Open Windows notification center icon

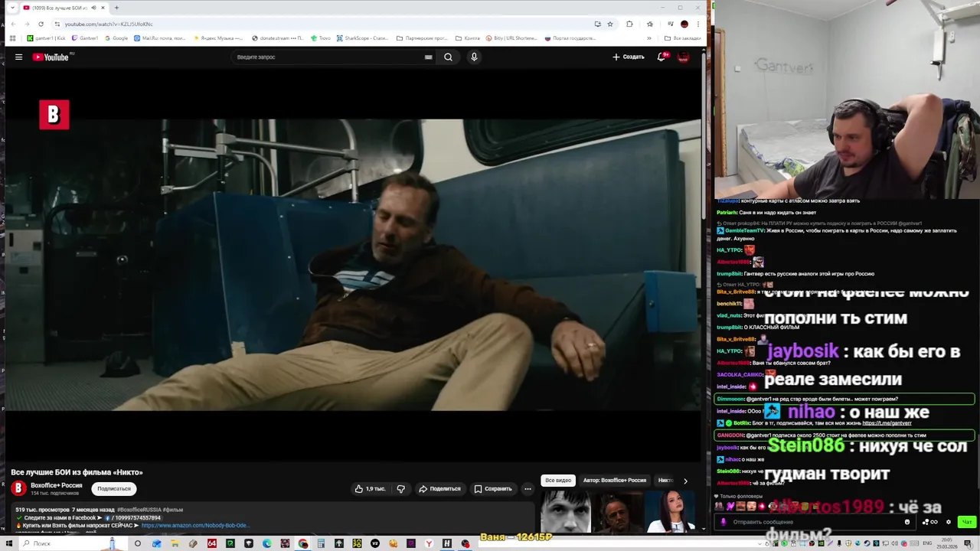(968, 543)
